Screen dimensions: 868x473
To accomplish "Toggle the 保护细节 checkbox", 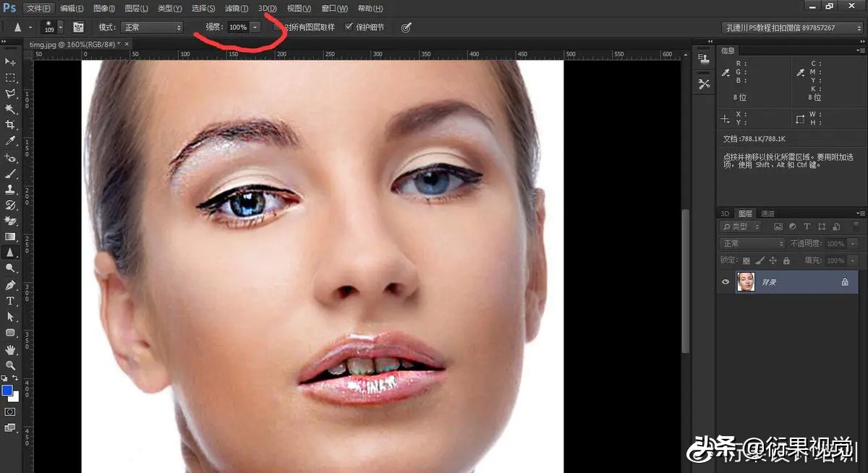I will pyautogui.click(x=349, y=27).
